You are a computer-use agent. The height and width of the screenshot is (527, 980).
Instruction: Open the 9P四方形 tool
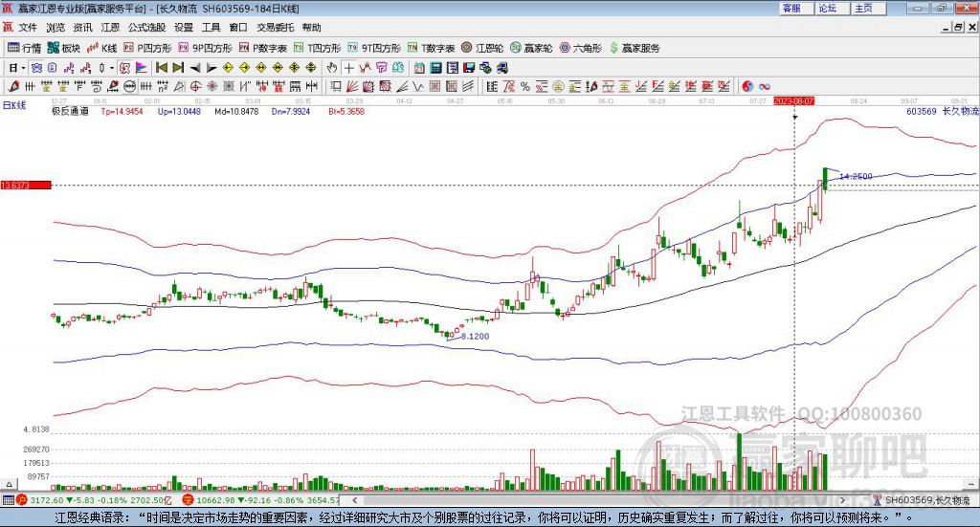pyautogui.click(x=205, y=48)
